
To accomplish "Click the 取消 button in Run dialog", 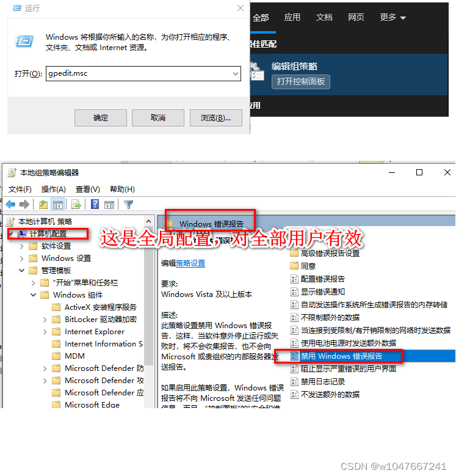I will tap(158, 118).
